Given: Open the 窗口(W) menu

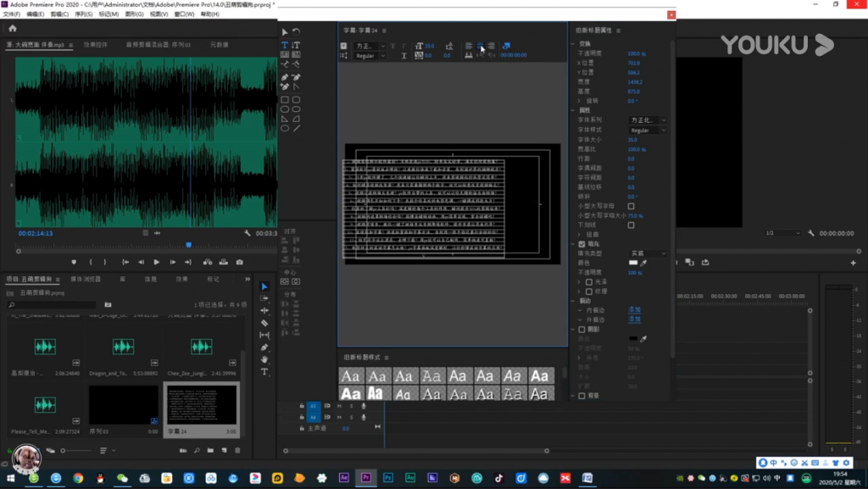Looking at the screenshot, I should (184, 14).
